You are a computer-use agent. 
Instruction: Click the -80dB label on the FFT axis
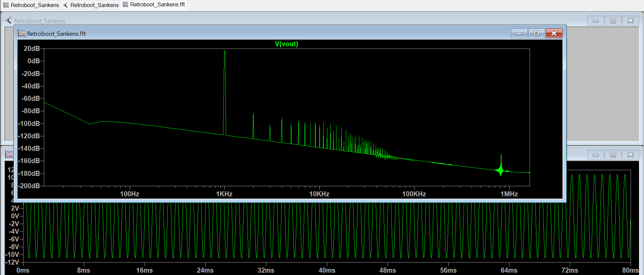31,111
